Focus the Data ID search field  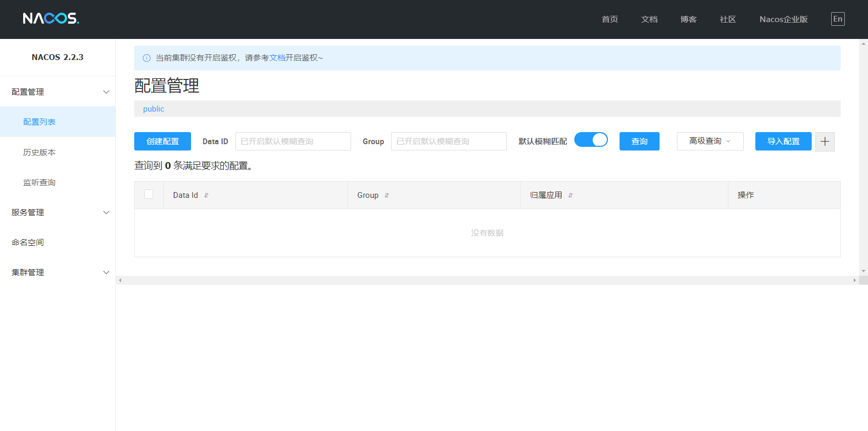[293, 142]
